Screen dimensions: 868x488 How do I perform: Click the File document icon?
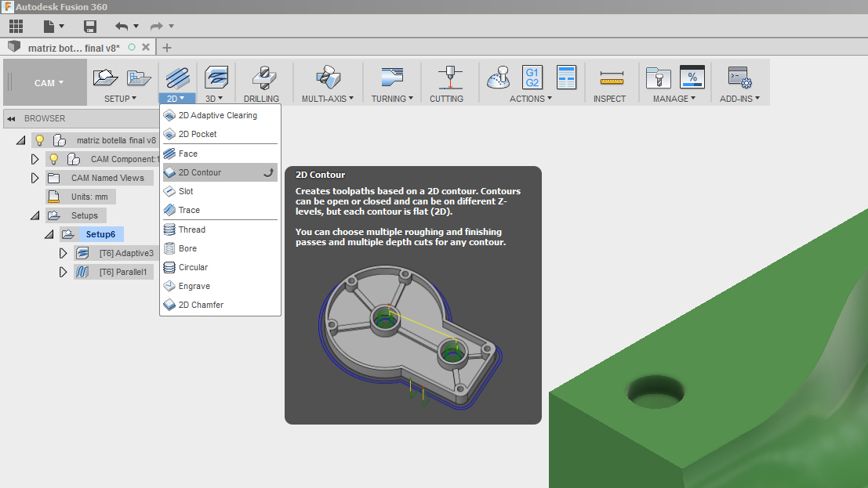[49, 26]
